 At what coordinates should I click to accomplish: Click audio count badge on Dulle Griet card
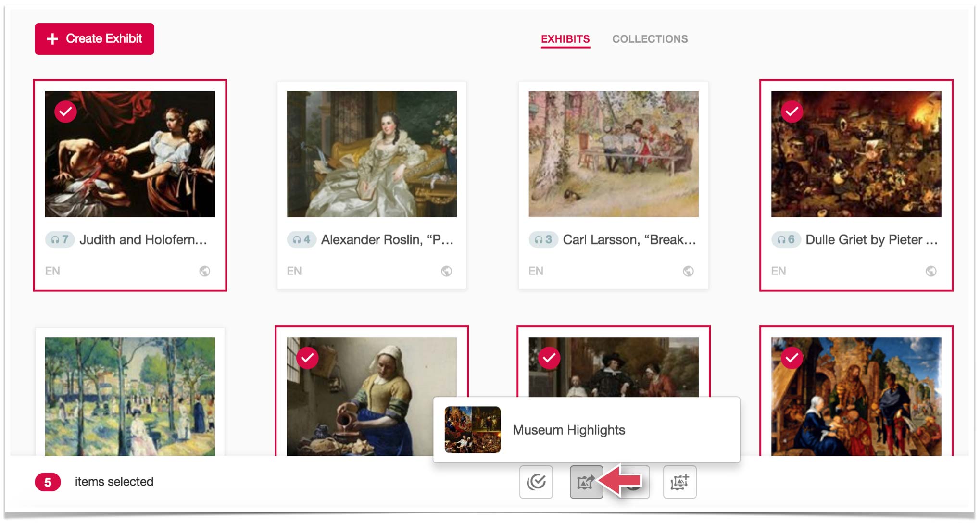coord(786,239)
